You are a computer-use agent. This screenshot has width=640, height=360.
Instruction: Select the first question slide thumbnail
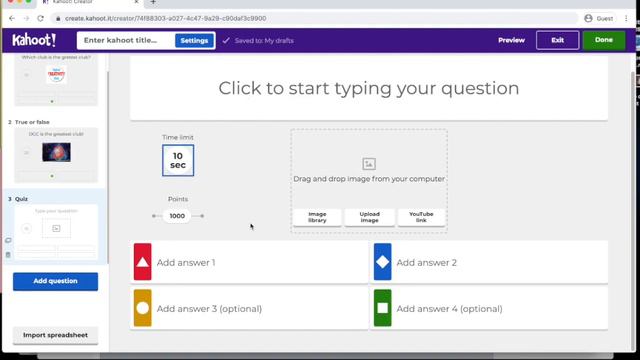click(56, 80)
